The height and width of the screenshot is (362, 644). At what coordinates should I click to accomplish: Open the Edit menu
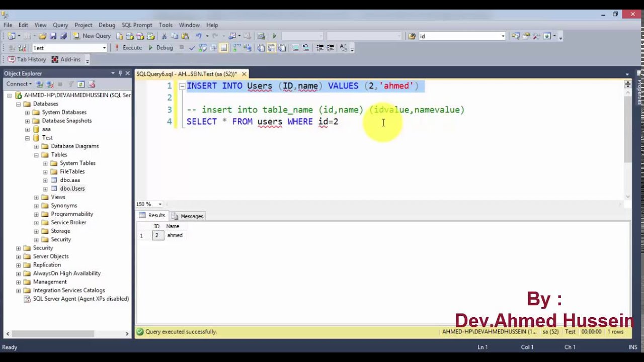pyautogui.click(x=24, y=25)
